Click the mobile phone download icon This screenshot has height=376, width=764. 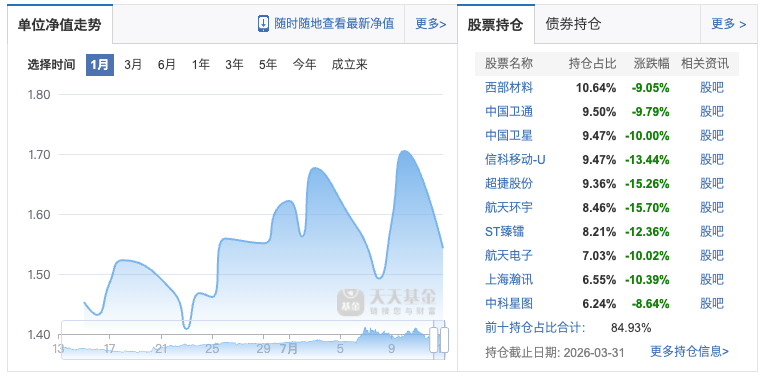click(263, 23)
